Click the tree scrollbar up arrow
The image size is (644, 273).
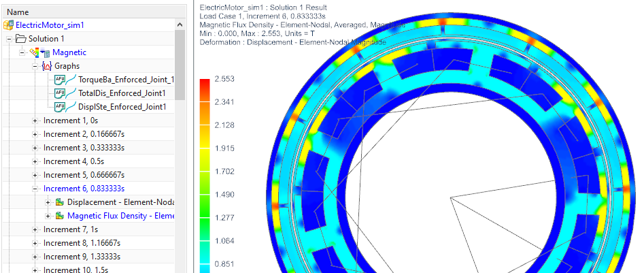(180, 25)
